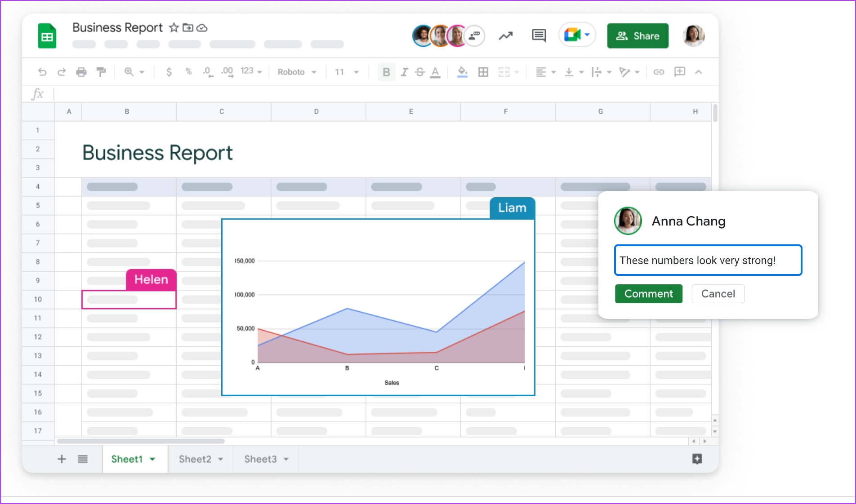The image size is (856, 504).
Task: Insert a comment from toolbar
Action: [679, 71]
